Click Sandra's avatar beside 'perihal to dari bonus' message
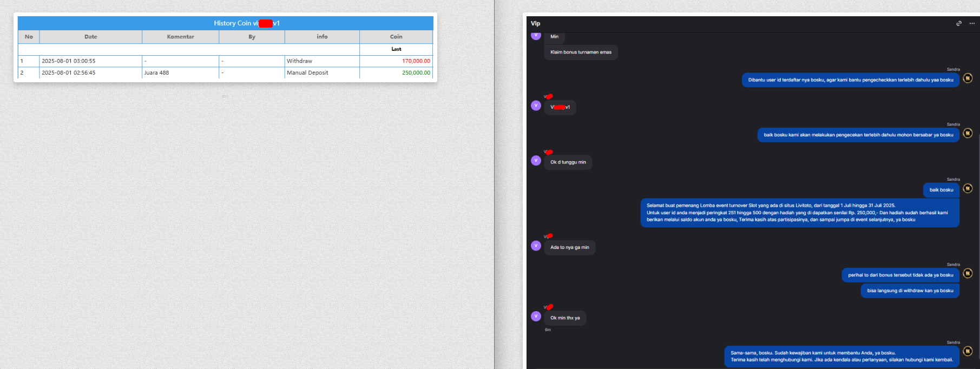980x369 pixels. pos(968,273)
